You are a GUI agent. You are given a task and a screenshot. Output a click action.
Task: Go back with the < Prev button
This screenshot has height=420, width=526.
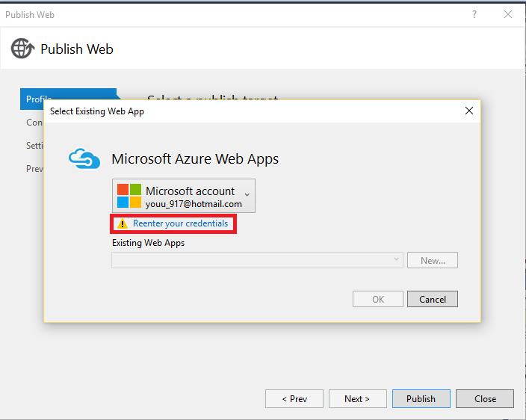pyautogui.click(x=294, y=398)
